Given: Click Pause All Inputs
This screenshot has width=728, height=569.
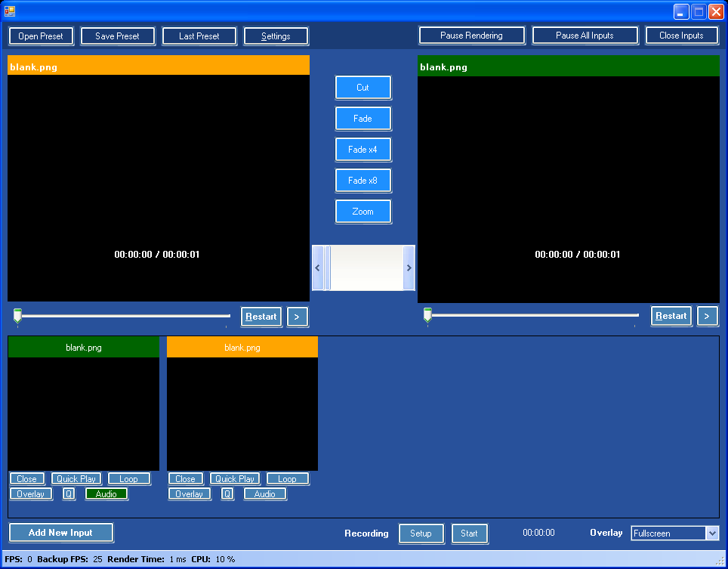Looking at the screenshot, I should [585, 36].
